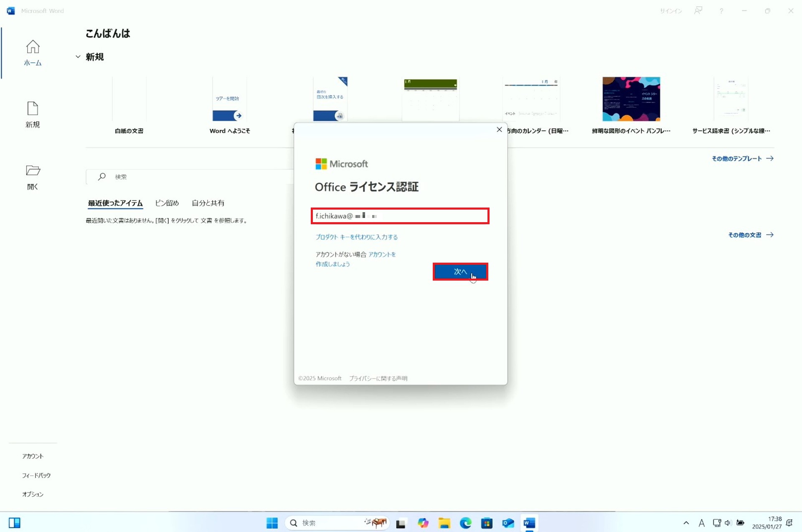Switch to the ピン留め tab

pyautogui.click(x=167, y=203)
